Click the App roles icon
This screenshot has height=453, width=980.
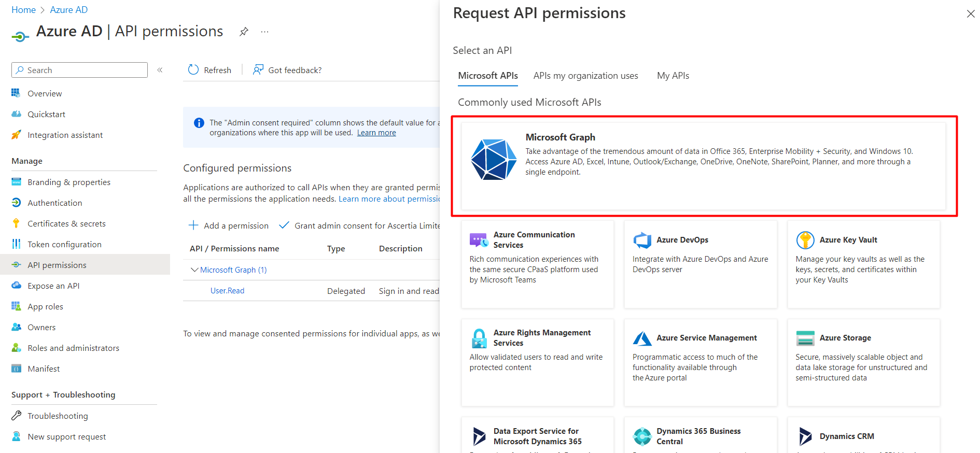click(16, 306)
